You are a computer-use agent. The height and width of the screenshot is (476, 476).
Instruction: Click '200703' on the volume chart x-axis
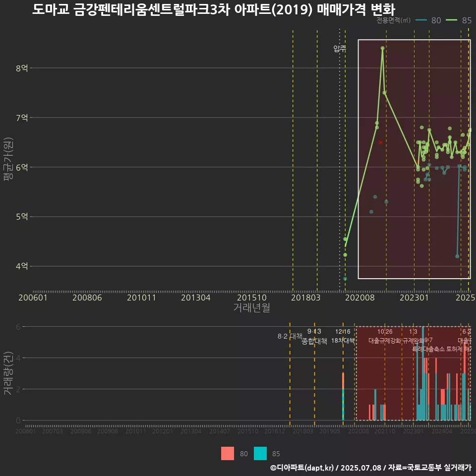coord(52,431)
